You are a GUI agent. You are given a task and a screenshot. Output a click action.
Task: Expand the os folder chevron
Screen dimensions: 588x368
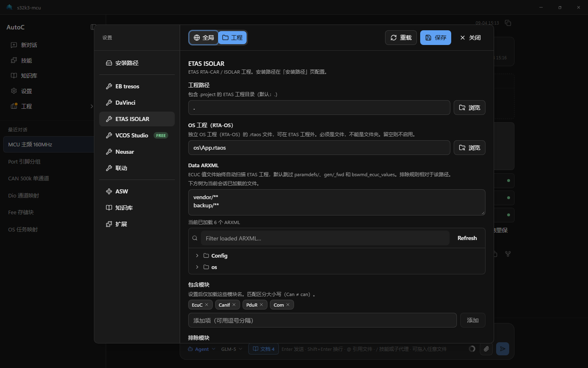pos(197,267)
